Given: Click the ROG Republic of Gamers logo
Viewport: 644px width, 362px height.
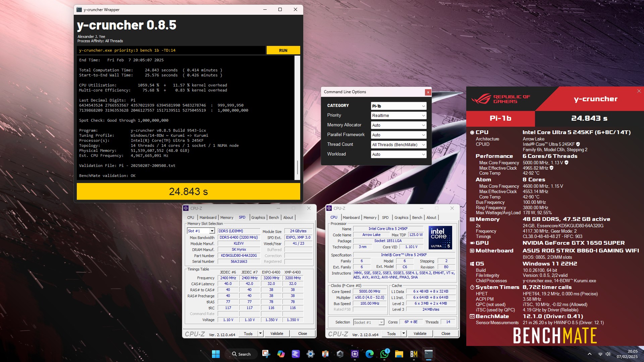Looking at the screenshot, I should 500,99.
